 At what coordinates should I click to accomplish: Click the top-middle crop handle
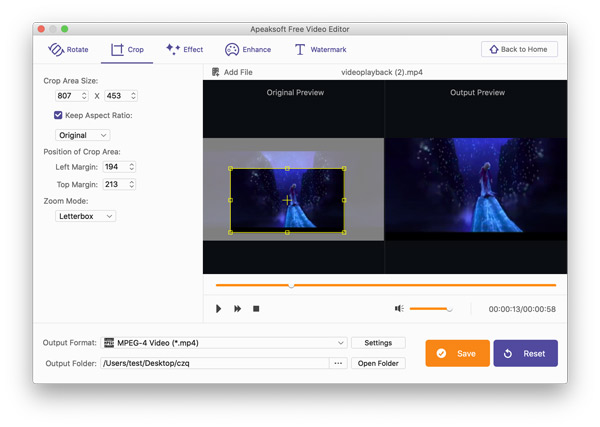pyautogui.click(x=287, y=168)
